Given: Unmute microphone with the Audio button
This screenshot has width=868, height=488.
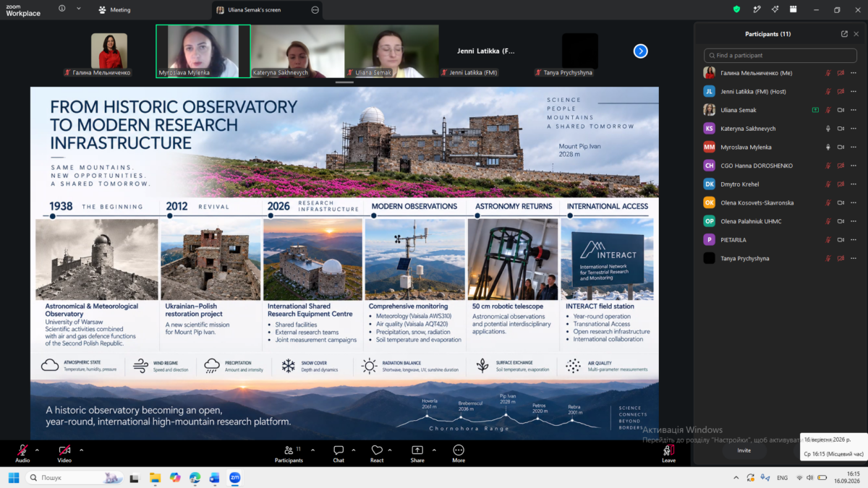Looking at the screenshot, I should click(22, 453).
